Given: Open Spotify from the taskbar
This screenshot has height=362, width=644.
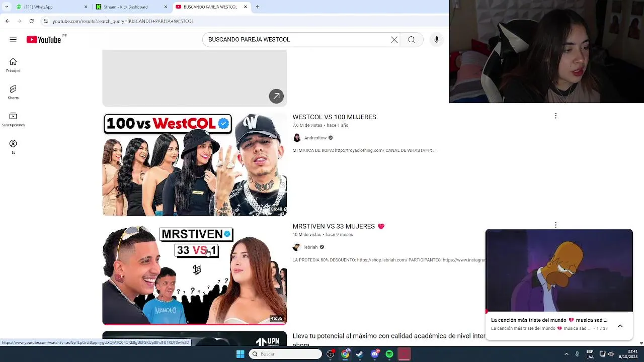Looking at the screenshot, I should (389, 354).
